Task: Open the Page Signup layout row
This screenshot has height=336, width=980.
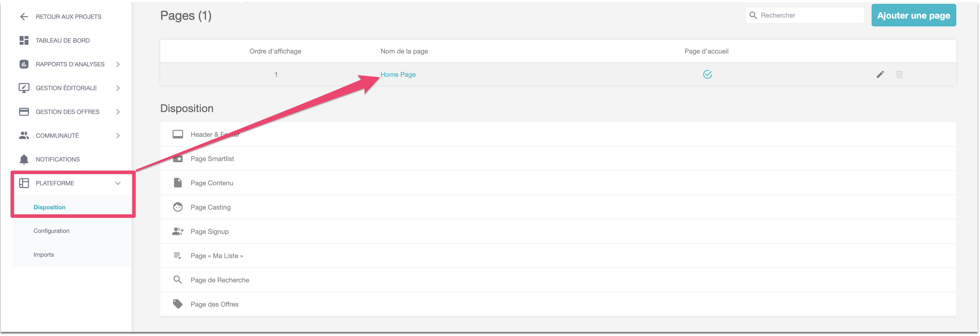Action: pyautogui.click(x=210, y=232)
